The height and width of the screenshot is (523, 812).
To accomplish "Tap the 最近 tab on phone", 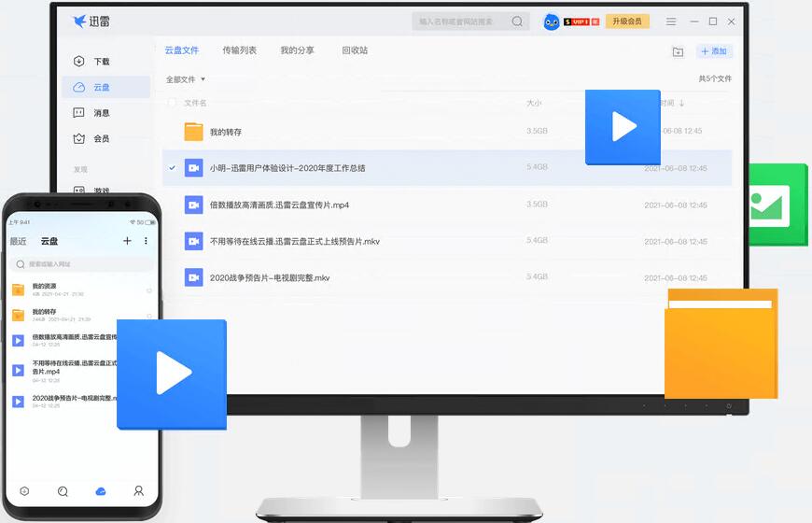I will (18, 241).
